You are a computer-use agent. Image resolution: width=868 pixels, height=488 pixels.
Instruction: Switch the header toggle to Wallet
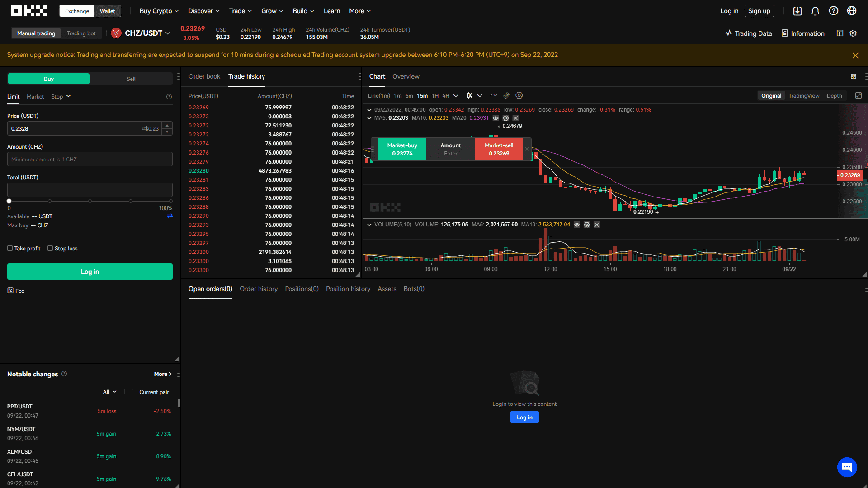tap(108, 11)
